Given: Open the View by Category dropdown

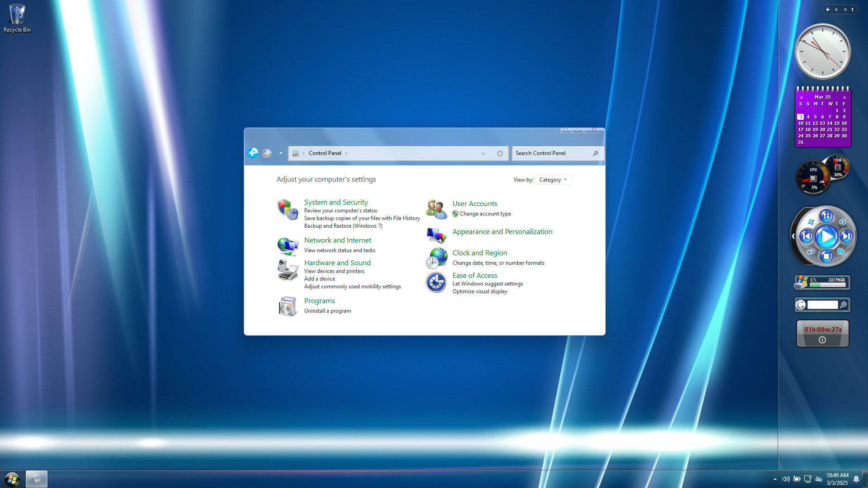Looking at the screenshot, I should 553,180.
